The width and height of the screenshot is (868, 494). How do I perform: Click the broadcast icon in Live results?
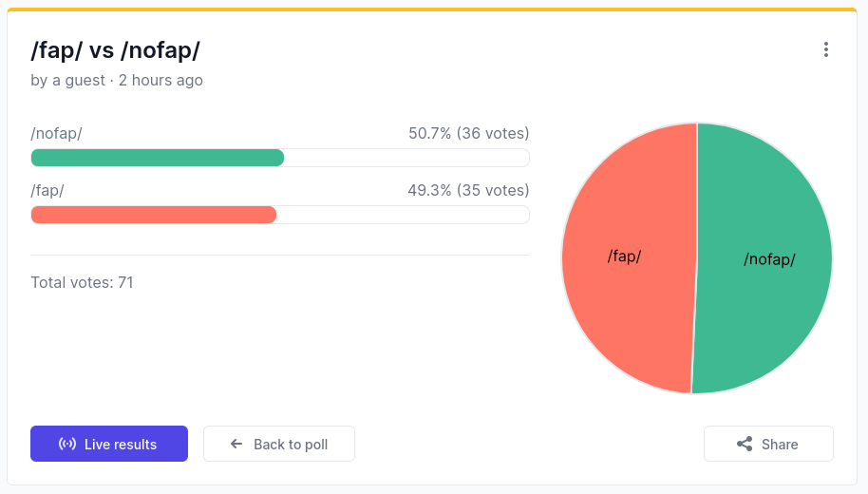click(x=67, y=444)
